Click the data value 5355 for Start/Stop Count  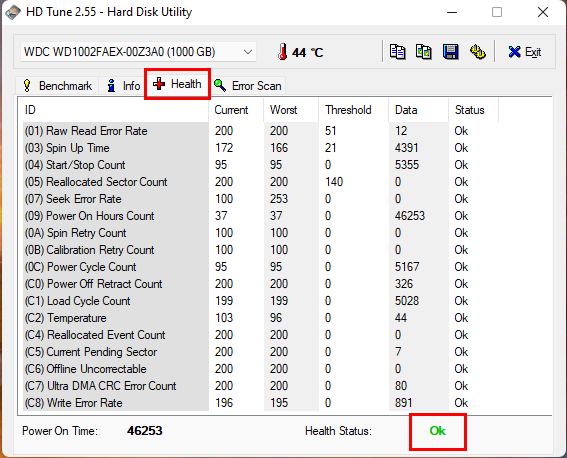click(407, 165)
